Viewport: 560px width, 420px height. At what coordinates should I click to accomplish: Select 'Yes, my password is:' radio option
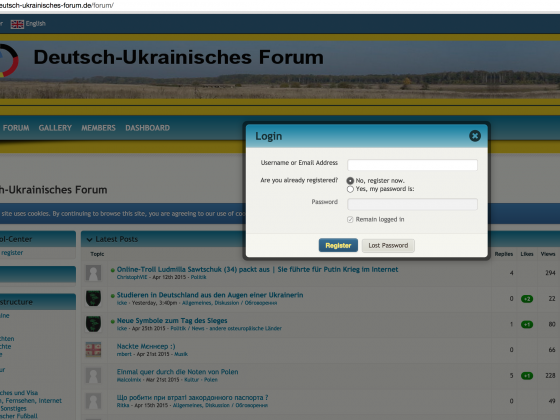[350, 189]
